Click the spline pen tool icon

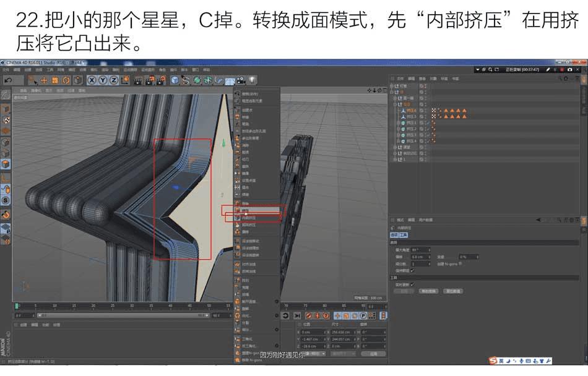click(x=186, y=80)
